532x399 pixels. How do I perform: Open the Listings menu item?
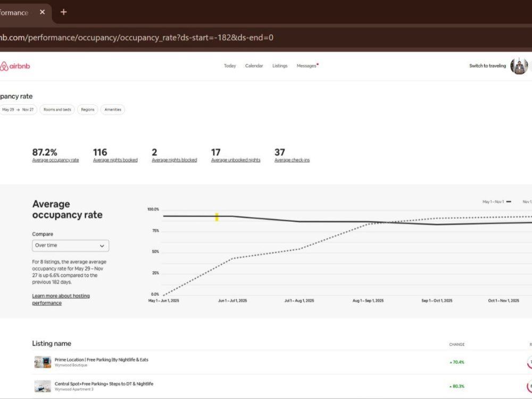[280, 66]
